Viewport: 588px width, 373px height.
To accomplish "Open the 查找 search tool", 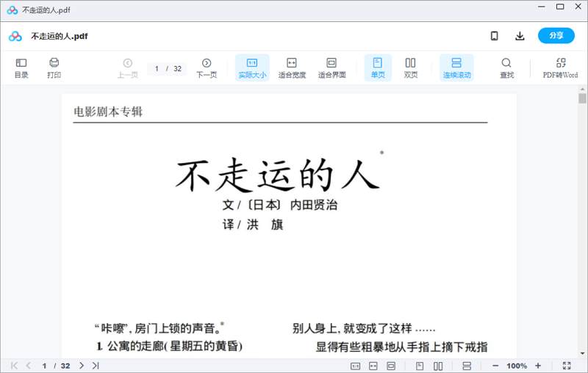I will 506,68.
